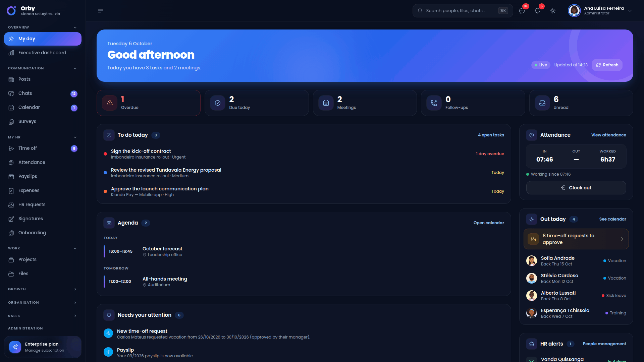Click the Meetings calendar card icon

326,103
